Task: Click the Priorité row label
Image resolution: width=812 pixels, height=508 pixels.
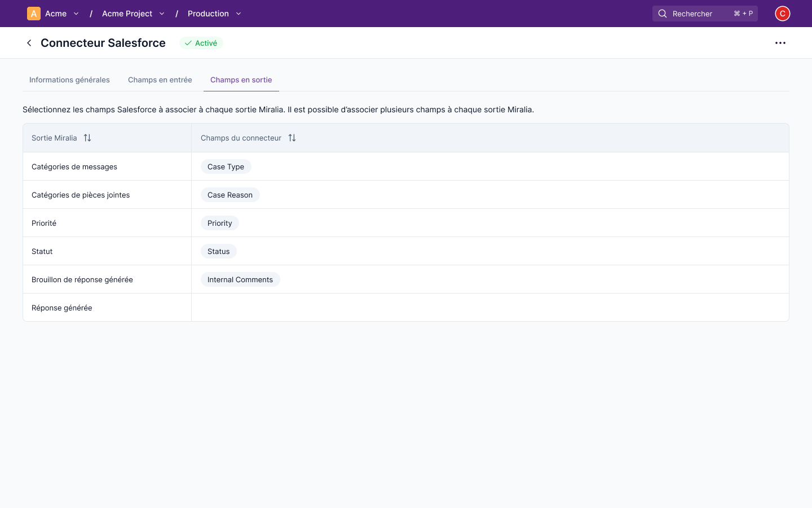Action: [44, 223]
